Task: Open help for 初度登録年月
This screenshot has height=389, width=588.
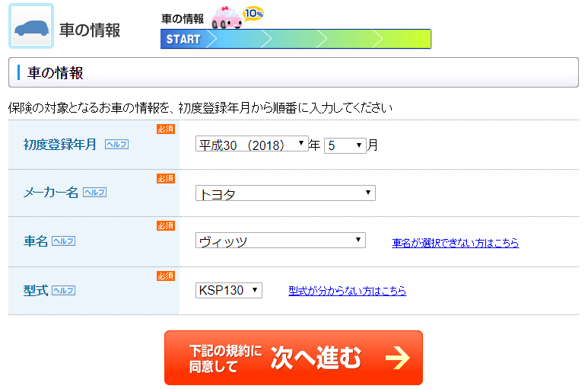Action: coord(116,144)
